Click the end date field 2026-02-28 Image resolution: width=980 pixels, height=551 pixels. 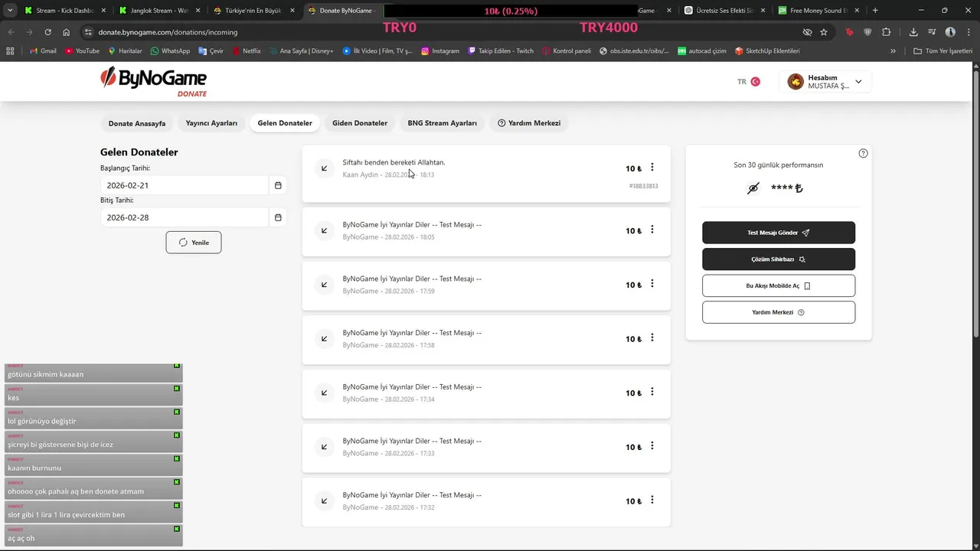185,217
